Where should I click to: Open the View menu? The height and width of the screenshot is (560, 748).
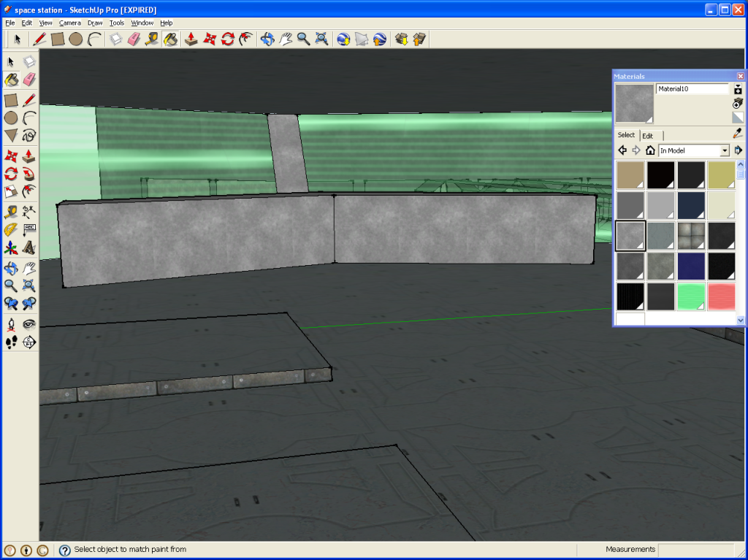point(45,23)
